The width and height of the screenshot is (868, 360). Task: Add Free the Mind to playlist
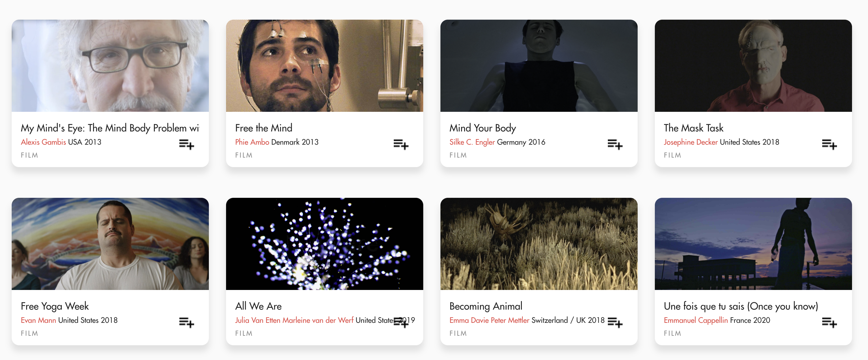(401, 145)
